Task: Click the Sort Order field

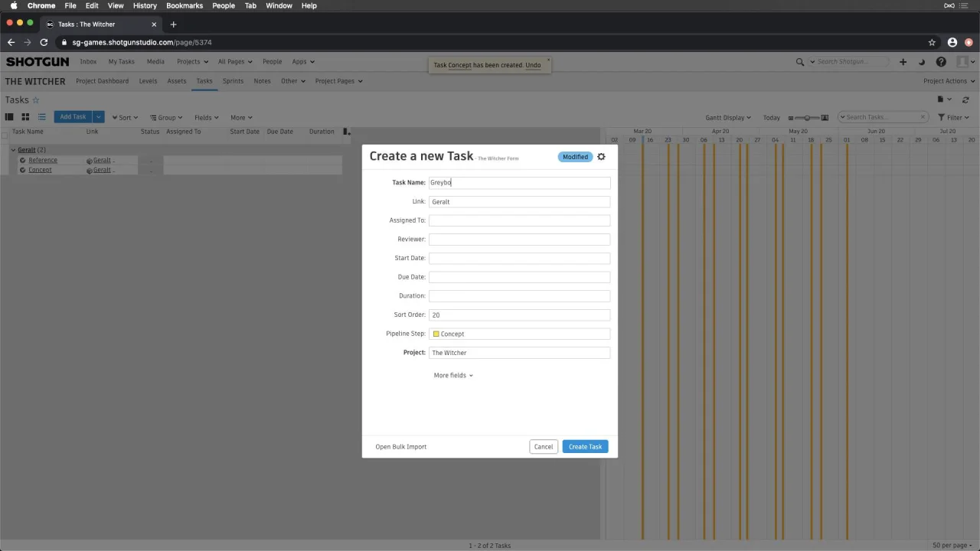Action: (519, 315)
